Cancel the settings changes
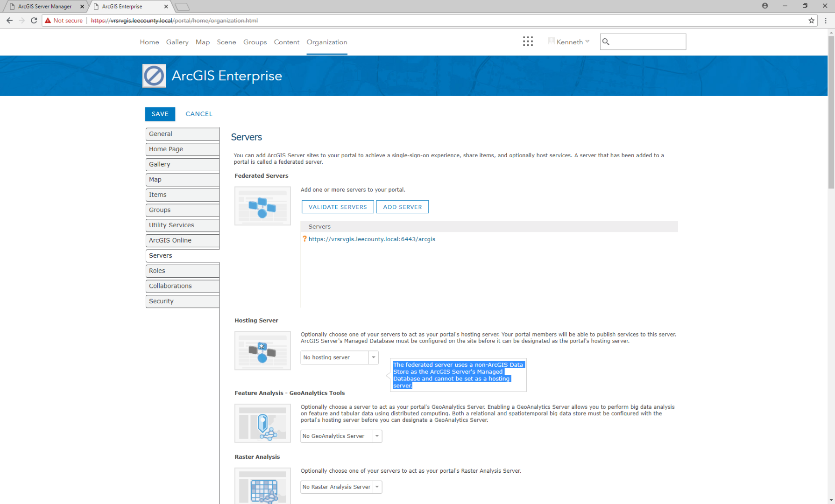The height and width of the screenshot is (504, 835). 199,114
